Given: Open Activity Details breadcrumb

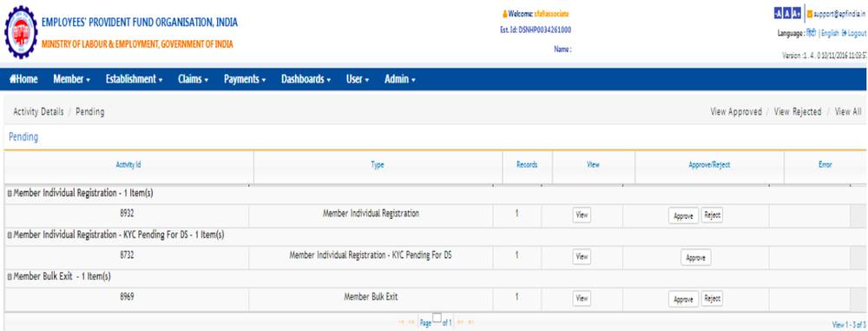Looking at the screenshot, I should (x=38, y=111).
